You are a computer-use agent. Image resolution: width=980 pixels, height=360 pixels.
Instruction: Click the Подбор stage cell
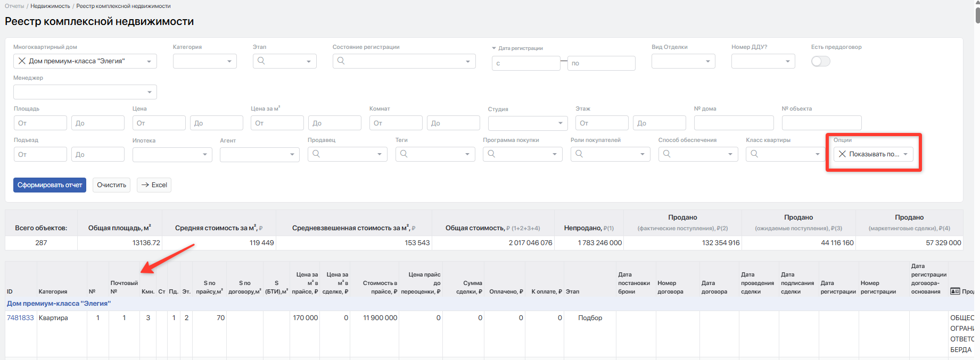pos(590,318)
